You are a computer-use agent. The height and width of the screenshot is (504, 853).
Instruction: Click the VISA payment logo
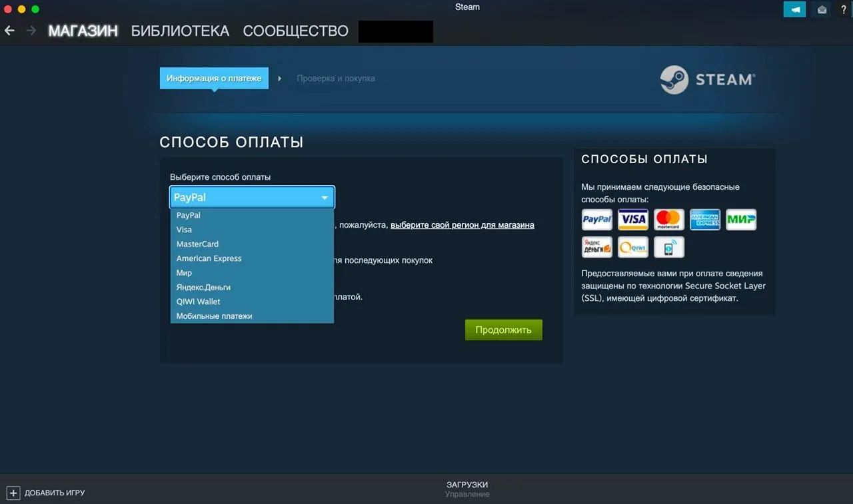[632, 219]
